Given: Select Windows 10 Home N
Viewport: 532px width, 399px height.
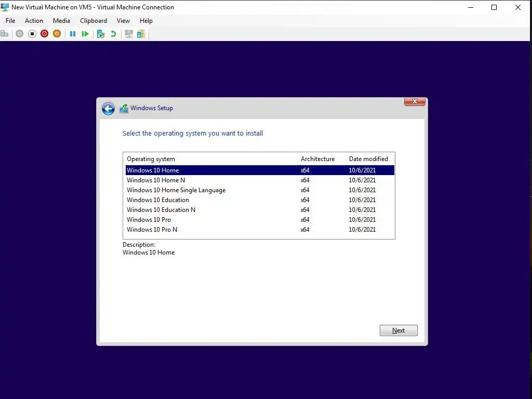Looking at the screenshot, I should pyautogui.click(x=260, y=180).
